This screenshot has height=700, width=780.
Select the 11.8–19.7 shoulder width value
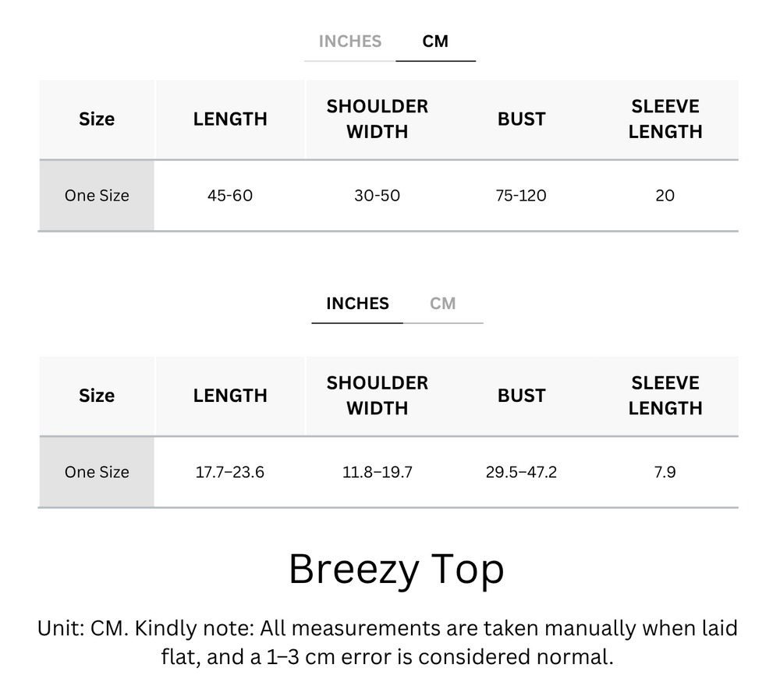(377, 472)
